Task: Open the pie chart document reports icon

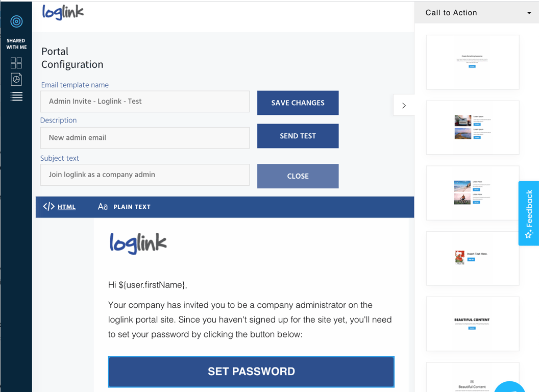Action: point(16,79)
